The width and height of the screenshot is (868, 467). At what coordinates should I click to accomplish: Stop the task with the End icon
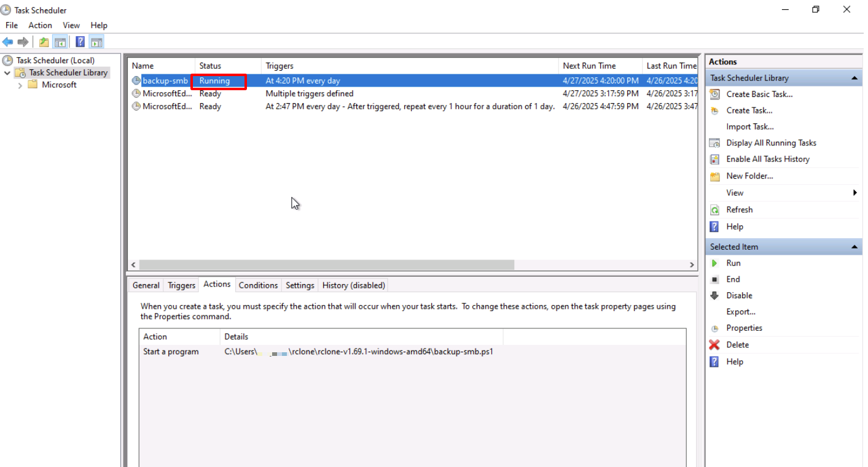pos(714,279)
